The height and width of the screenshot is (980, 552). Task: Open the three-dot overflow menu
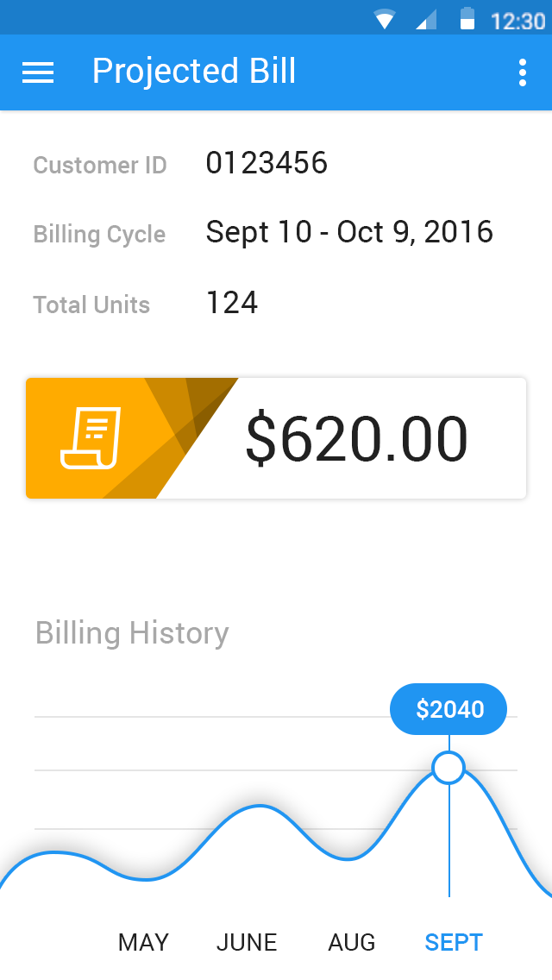click(x=523, y=72)
